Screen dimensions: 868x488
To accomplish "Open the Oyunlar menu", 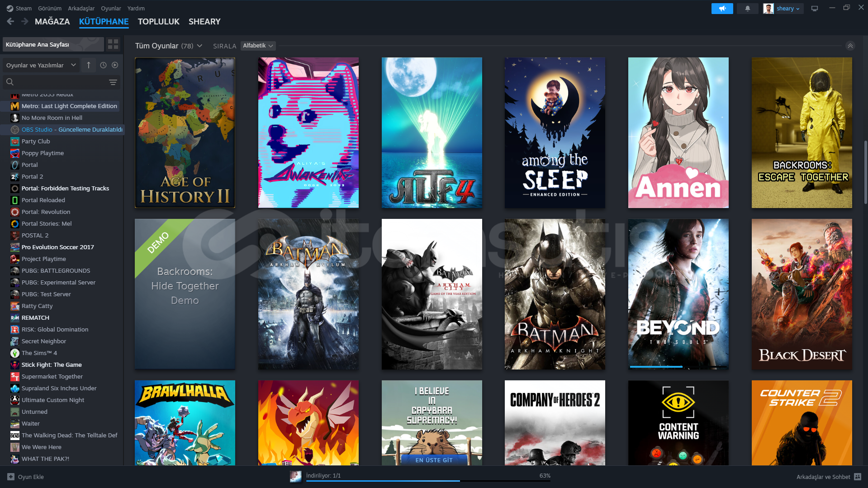I will tap(111, 8).
